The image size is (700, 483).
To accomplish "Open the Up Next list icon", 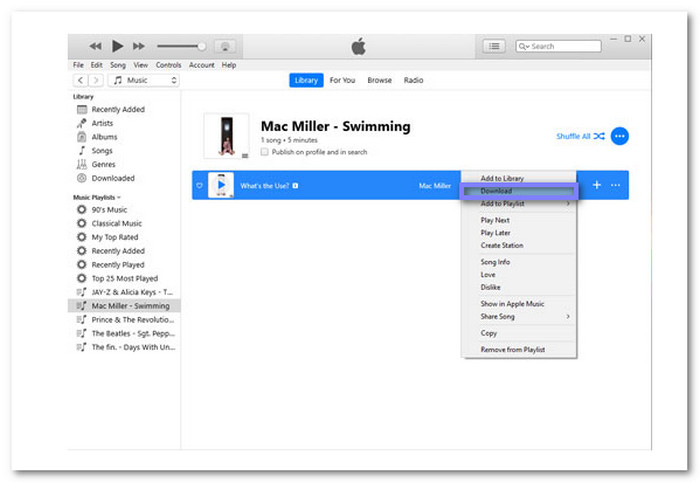I will pos(494,46).
